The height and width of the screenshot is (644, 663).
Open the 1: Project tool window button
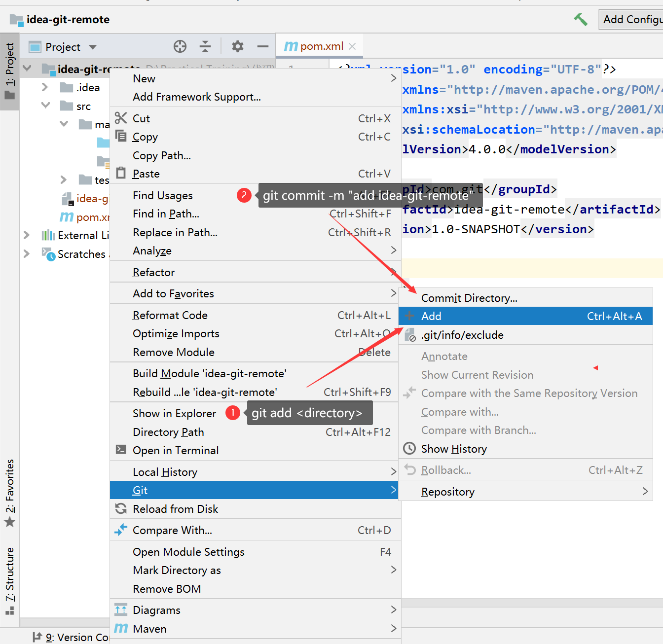[x=10, y=72]
